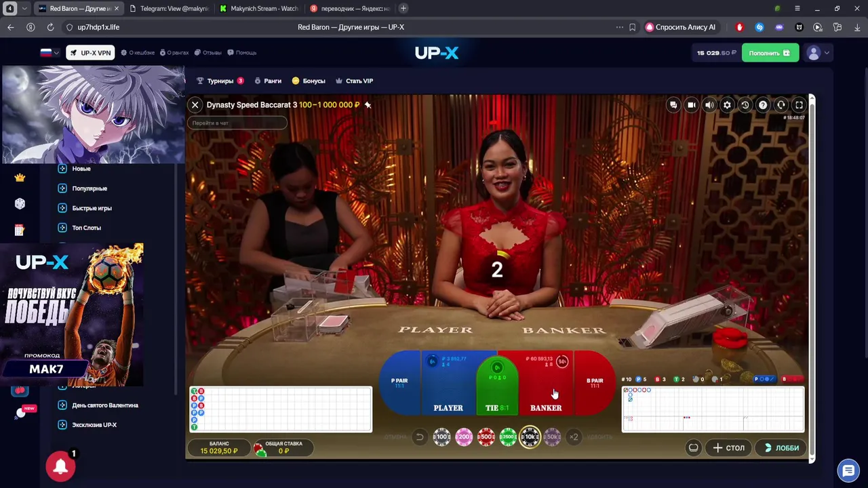The width and height of the screenshot is (868, 488).
Task: Select День святого Валентина category
Action: pos(98,405)
